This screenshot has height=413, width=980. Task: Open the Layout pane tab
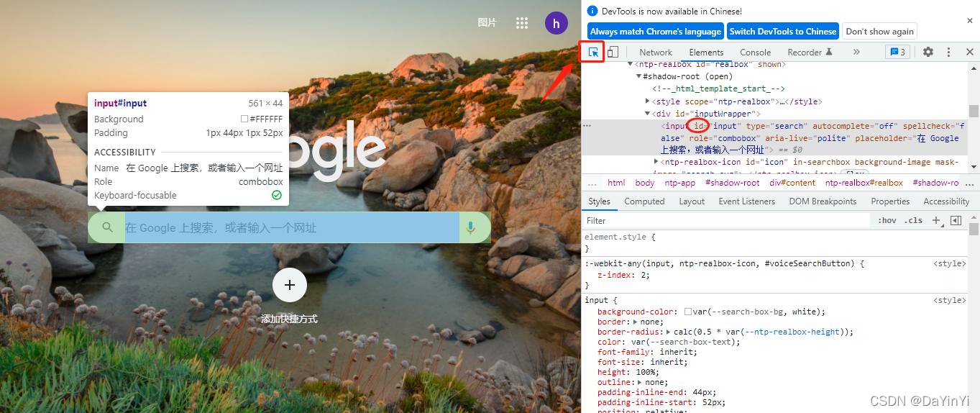tap(692, 201)
